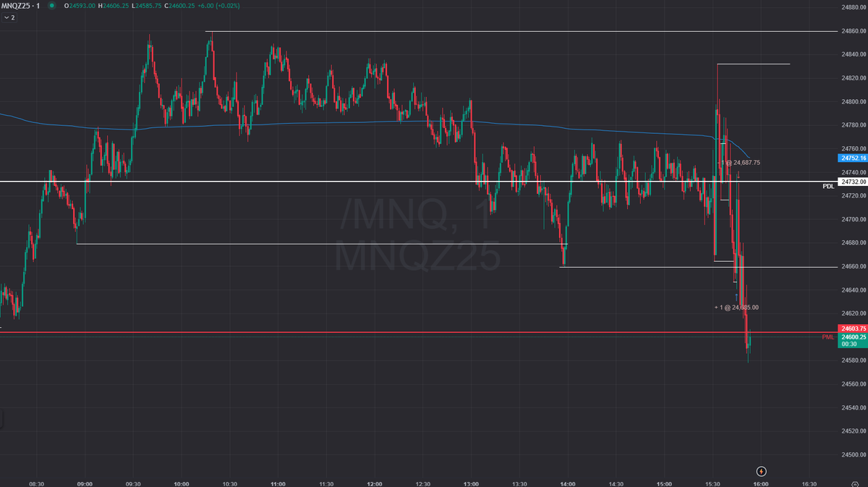
Task: Click the 24680.00 price axis label
Action: (x=853, y=242)
